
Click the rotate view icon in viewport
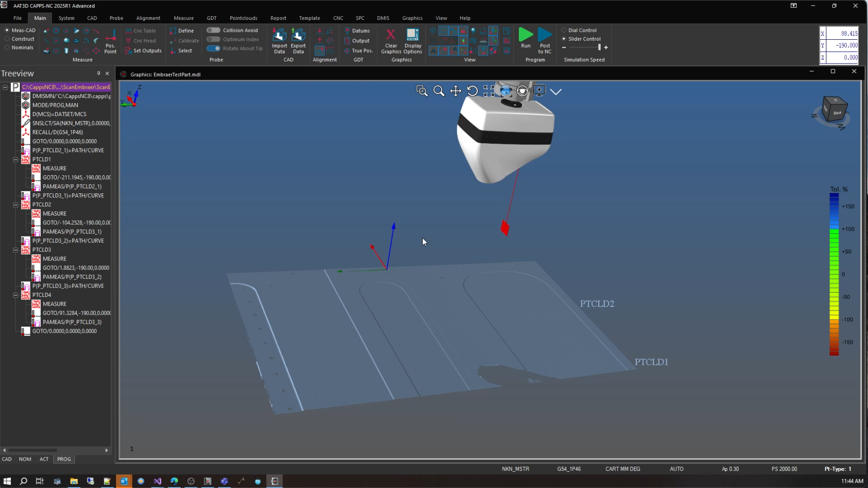pyautogui.click(x=472, y=91)
